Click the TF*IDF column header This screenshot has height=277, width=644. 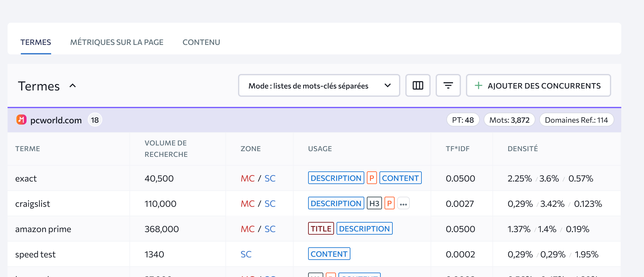click(x=457, y=149)
